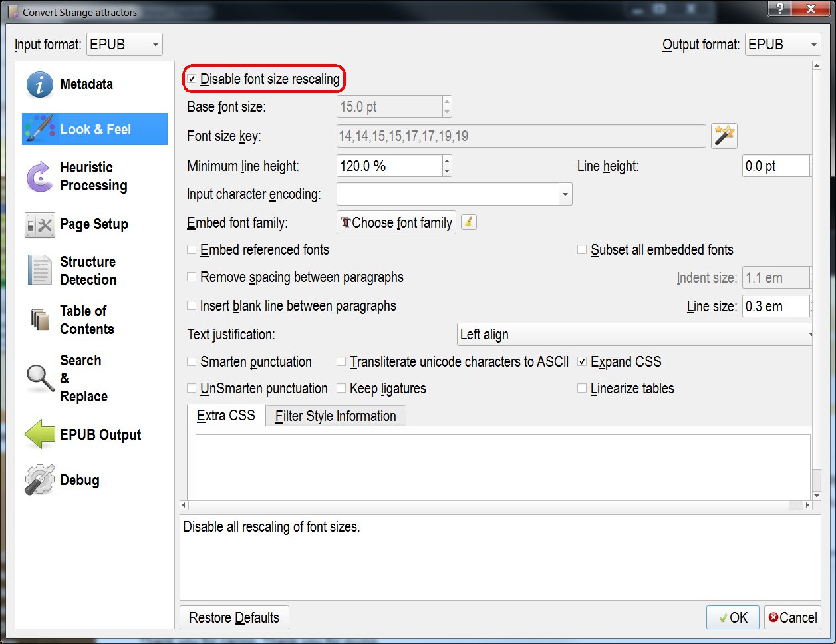
Task: Enable Smarten punctuation option
Action: tap(192, 362)
